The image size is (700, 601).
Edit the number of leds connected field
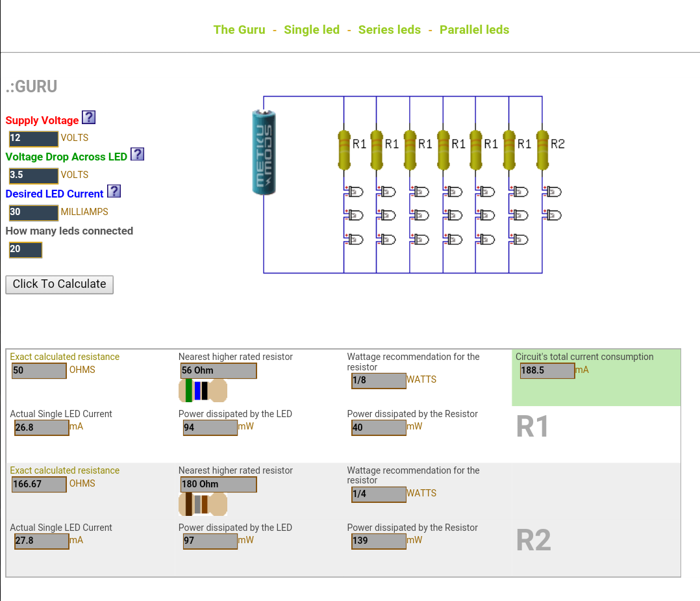coord(26,249)
